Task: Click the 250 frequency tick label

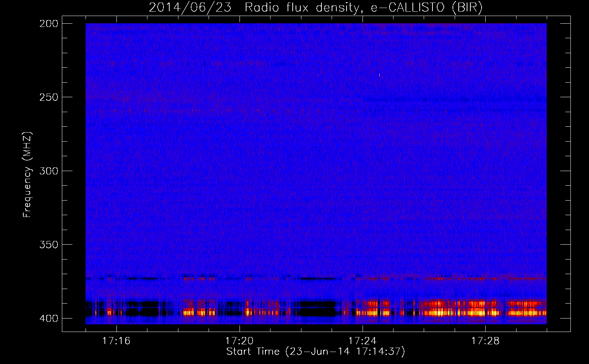Action: click(48, 97)
